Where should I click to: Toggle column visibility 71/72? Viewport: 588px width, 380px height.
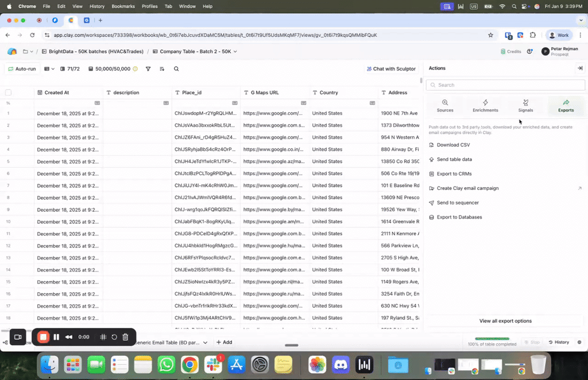point(69,69)
